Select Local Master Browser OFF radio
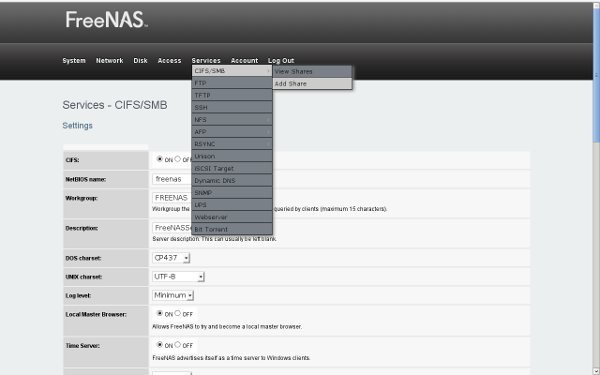The width and height of the screenshot is (600, 375). (178, 313)
